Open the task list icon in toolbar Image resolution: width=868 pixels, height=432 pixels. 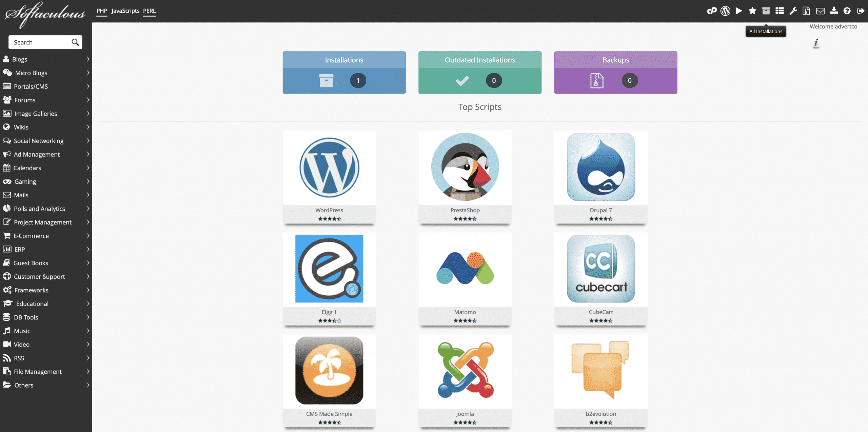tap(780, 11)
